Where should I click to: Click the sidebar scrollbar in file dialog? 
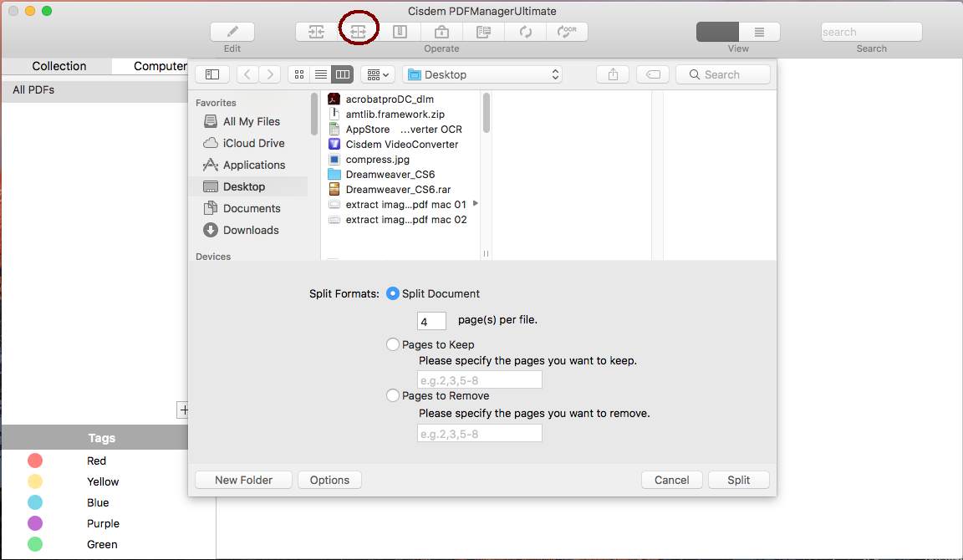(x=314, y=114)
